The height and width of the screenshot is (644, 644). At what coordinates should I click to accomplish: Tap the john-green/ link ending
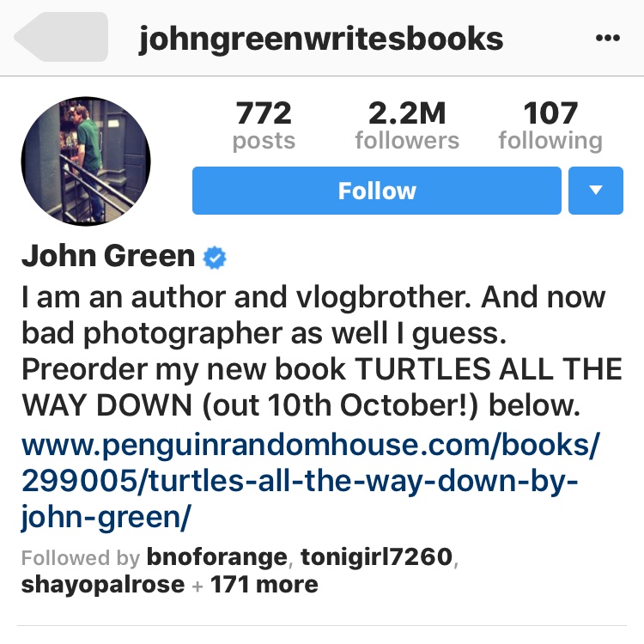coord(106,516)
